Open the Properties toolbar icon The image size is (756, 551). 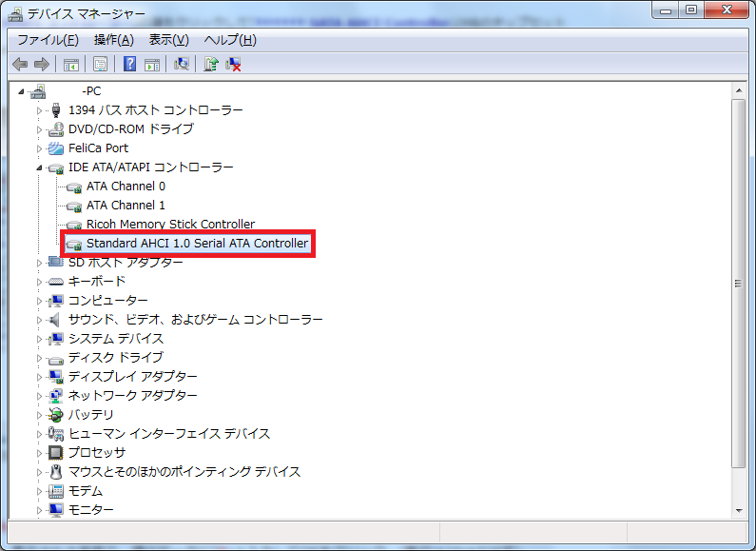tap(100, 64)
